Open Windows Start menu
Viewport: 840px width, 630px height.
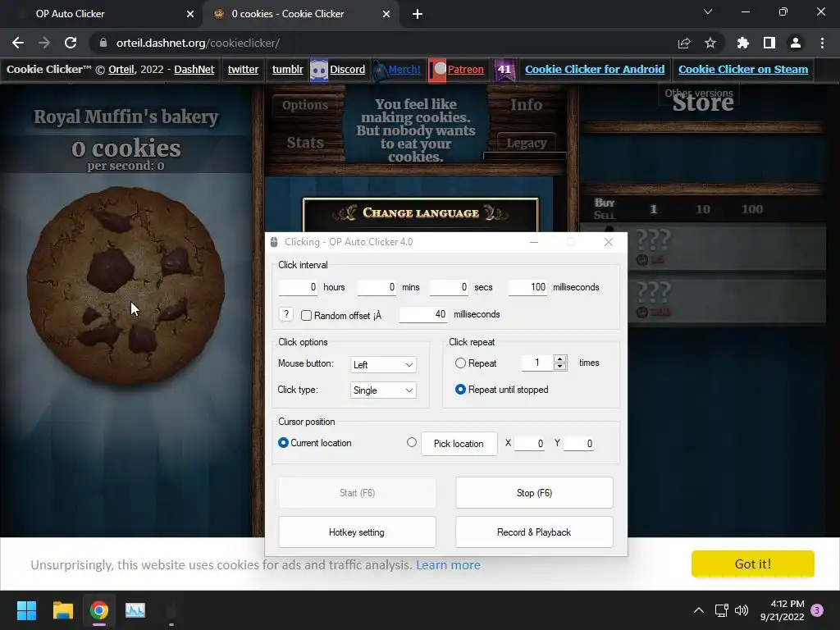[x=26, y=610]
